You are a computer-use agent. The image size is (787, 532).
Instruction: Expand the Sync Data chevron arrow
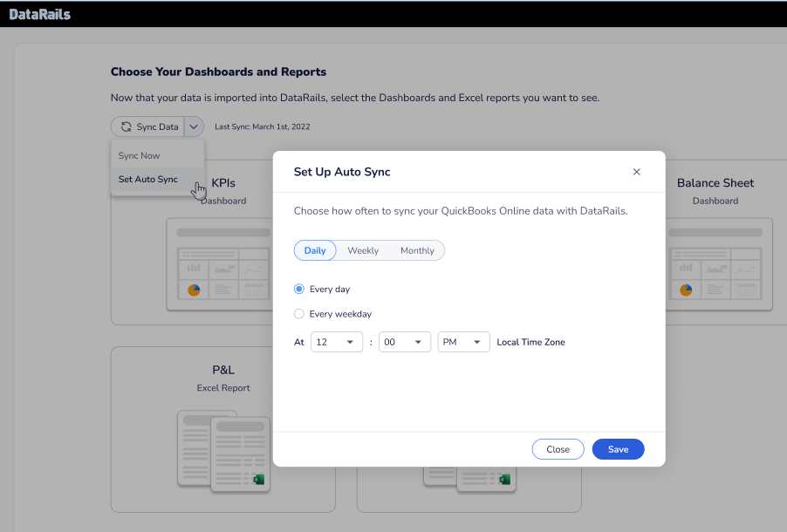(194, 126)
